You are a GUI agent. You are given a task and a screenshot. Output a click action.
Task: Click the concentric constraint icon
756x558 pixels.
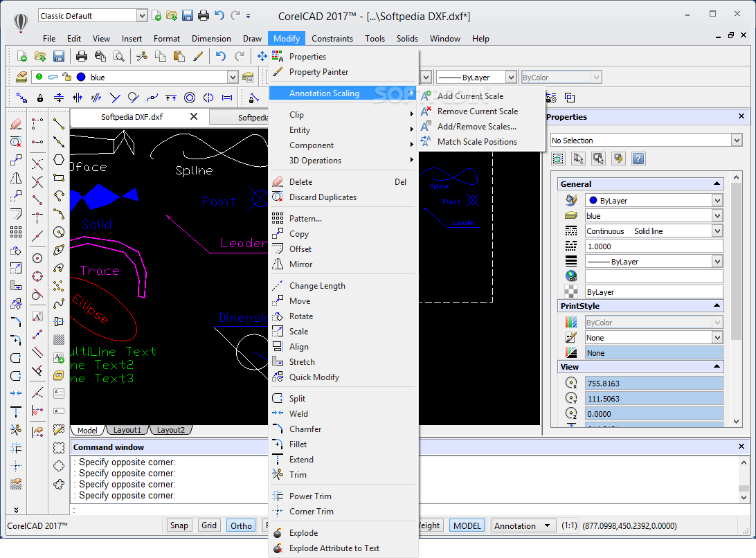pyautogui.click(x=190, y=98)
